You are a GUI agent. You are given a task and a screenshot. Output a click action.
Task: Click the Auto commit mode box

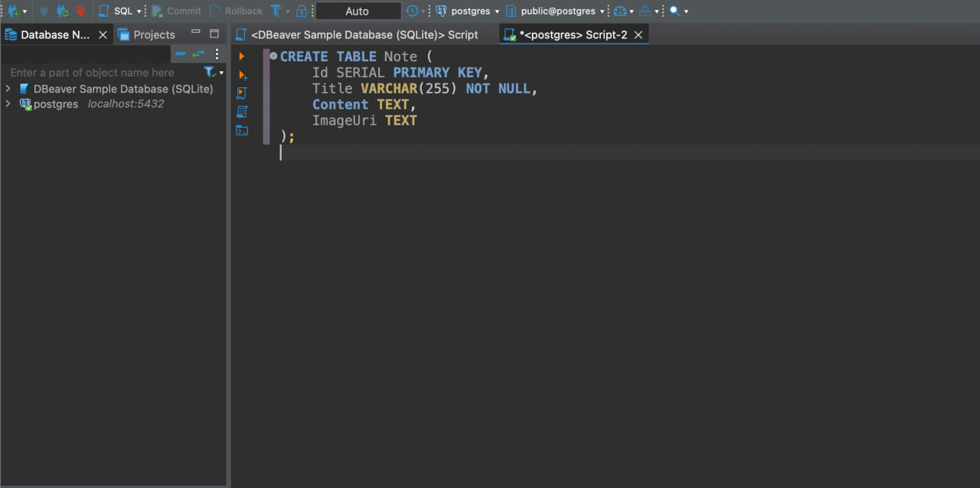point(358,11)
